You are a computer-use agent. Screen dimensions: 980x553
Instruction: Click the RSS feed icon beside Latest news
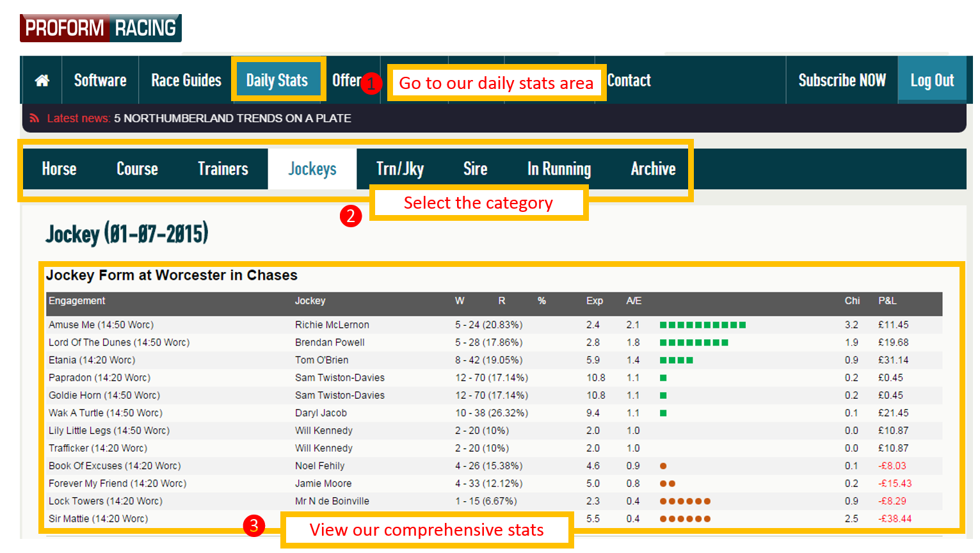[35, 118]
